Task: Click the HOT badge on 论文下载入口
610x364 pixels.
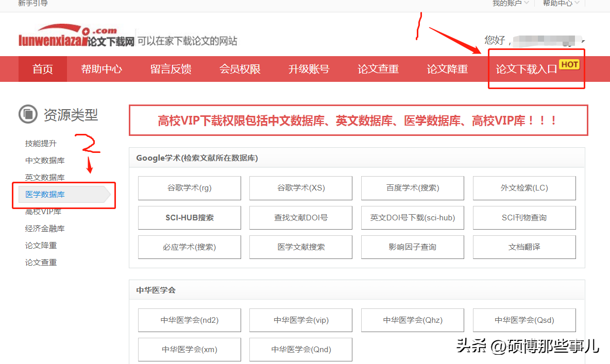Action: coord(569,65)
